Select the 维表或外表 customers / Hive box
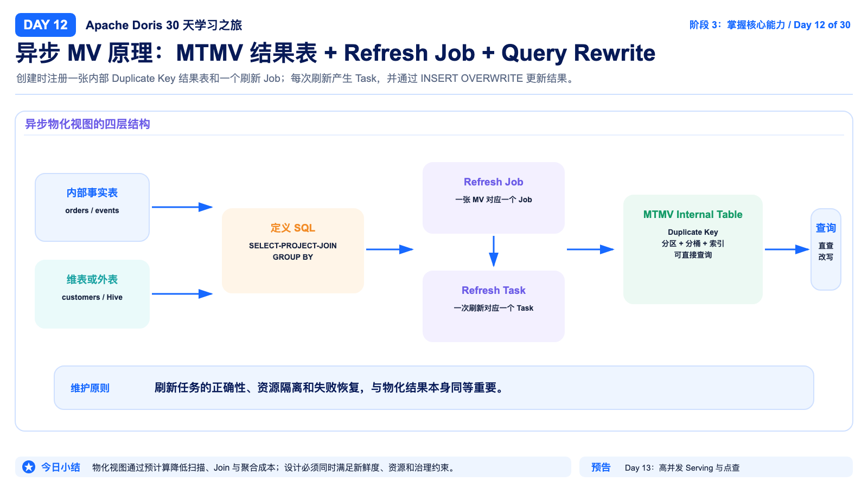 point(92,294)
